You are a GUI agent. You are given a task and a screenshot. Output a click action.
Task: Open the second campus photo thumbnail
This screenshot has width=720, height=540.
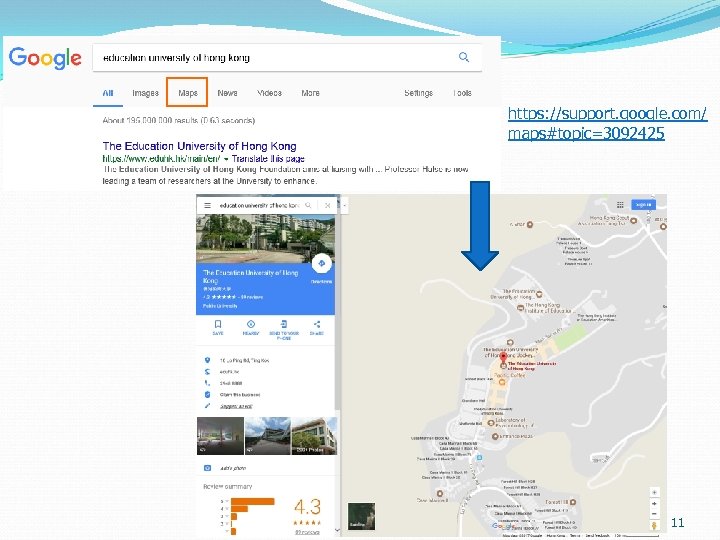pos(268,436)
